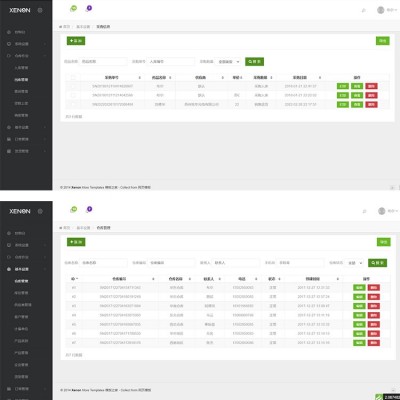Collapse the bold expanded sidebar section on the ID table screen

click(x=27, y=269)
